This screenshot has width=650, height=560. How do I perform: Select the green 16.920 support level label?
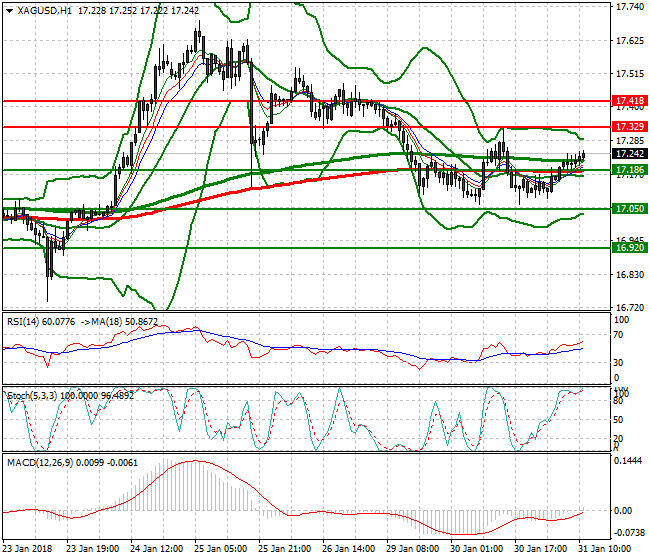pos(629,248)
